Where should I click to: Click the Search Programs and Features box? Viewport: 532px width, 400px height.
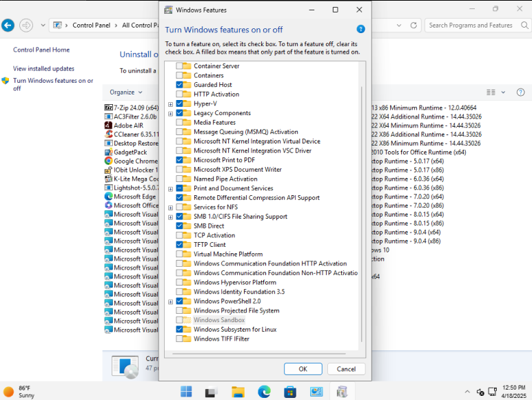[470, 25]
